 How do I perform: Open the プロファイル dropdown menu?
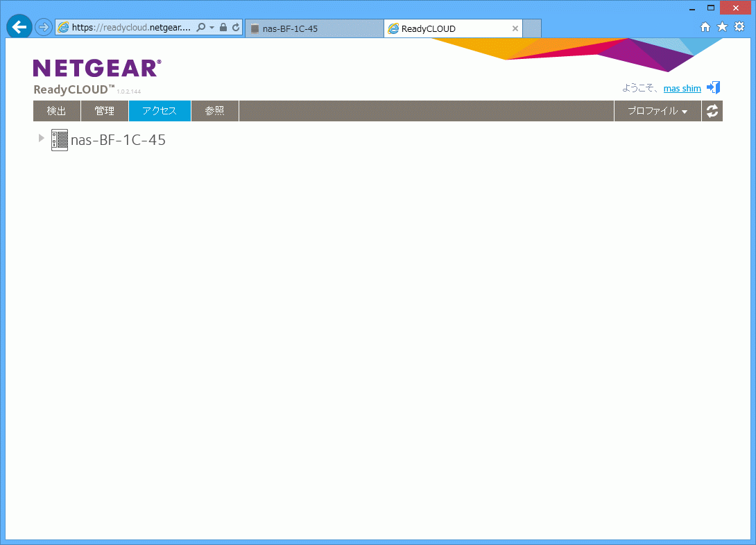[x=657, y=111]
